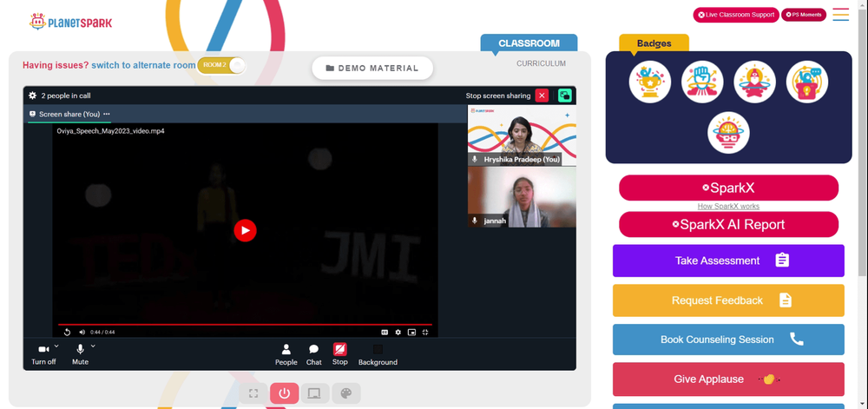Click Request Feedback button
Image resolution: width=868 pixels, height=409 pixels.
pos(728,300)
